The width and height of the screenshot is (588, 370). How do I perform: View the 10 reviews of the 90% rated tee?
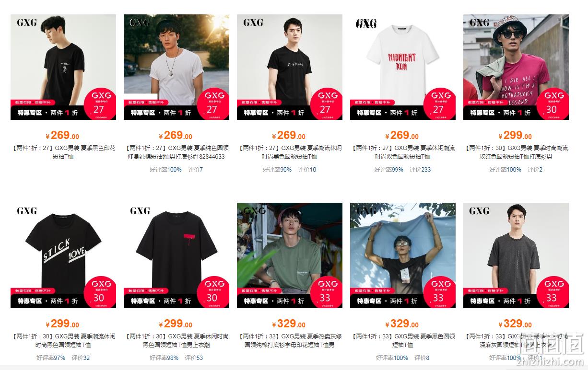tap(307, 170)
